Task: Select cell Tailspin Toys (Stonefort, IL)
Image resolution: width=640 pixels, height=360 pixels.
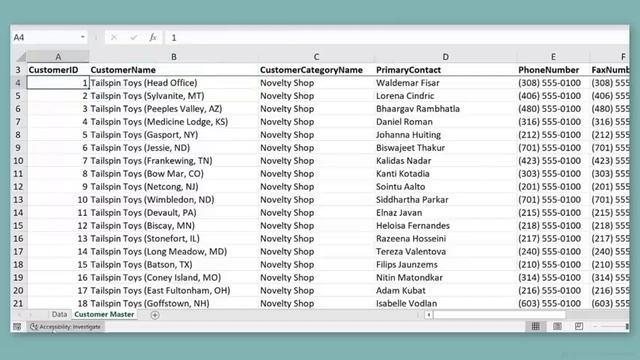Action: click(173, 239)
